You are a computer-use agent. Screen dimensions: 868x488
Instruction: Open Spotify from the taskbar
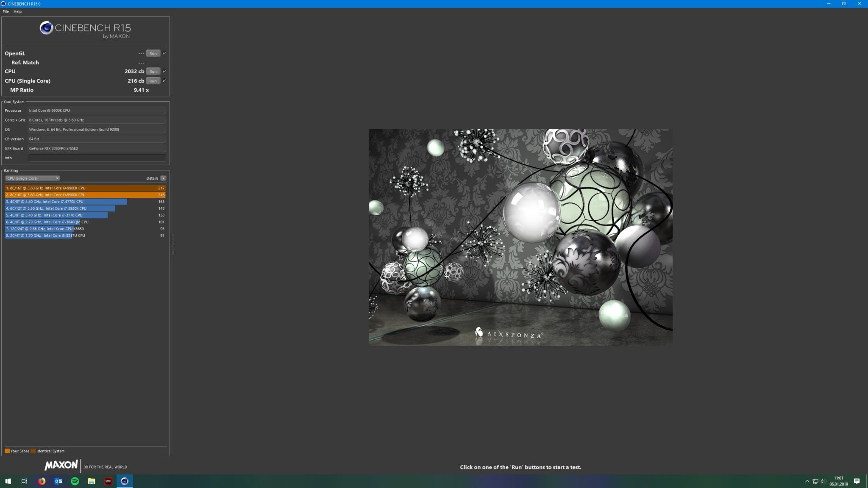pyautogui.click(x=75, y=481)
